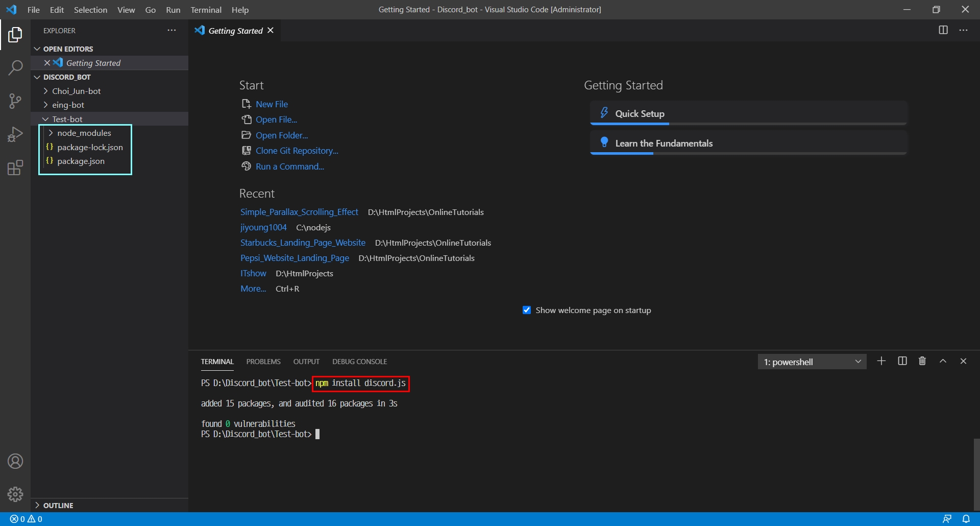Open the Edit menu
This screenshot has height=526, width=980.
[x=57, y=10]
